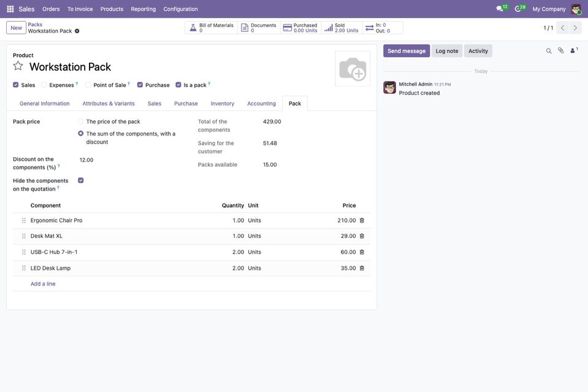The image size is (588, 392).
Task: Open the Orders menu
Action: pos(51,9)
